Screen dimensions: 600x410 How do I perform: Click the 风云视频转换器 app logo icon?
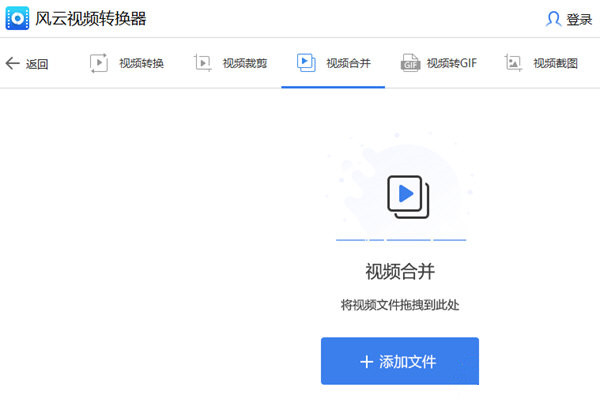17,19
